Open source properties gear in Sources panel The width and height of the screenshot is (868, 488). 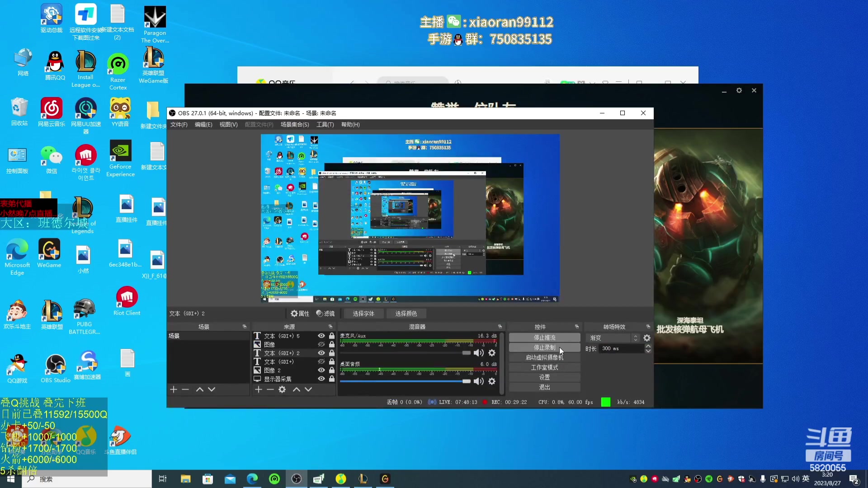pos(282,389)
